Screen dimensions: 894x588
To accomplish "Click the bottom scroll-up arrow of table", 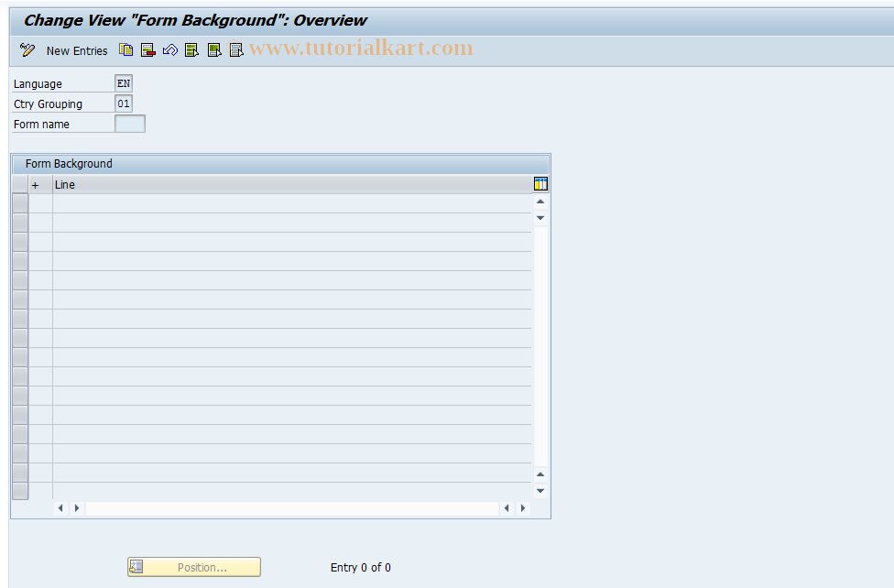I will (540, 474).
